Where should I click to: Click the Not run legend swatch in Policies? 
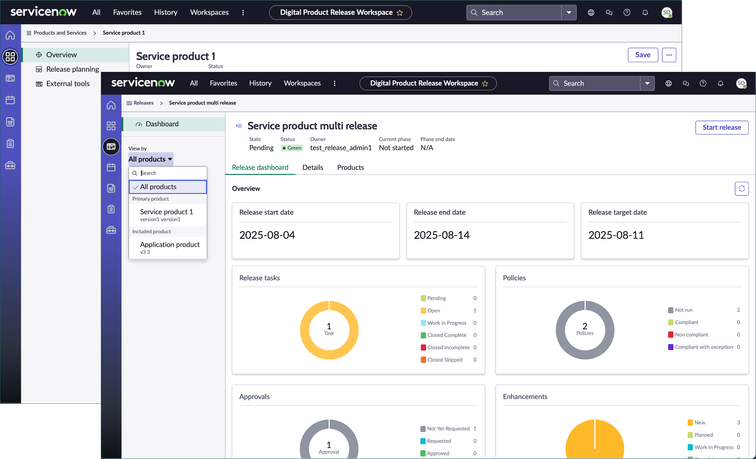tap(671, 310)
